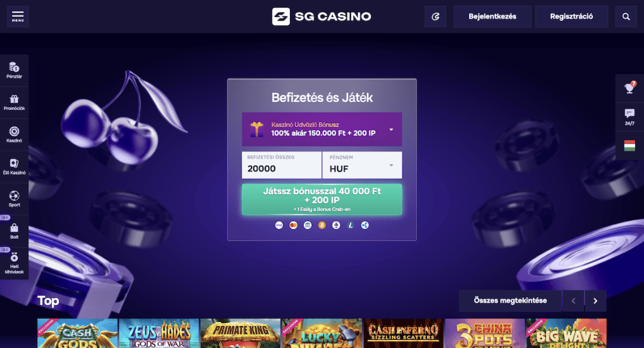Screen dimensions: 644x348
Task: Click the Regisztráció button
Action: (571, 16)
